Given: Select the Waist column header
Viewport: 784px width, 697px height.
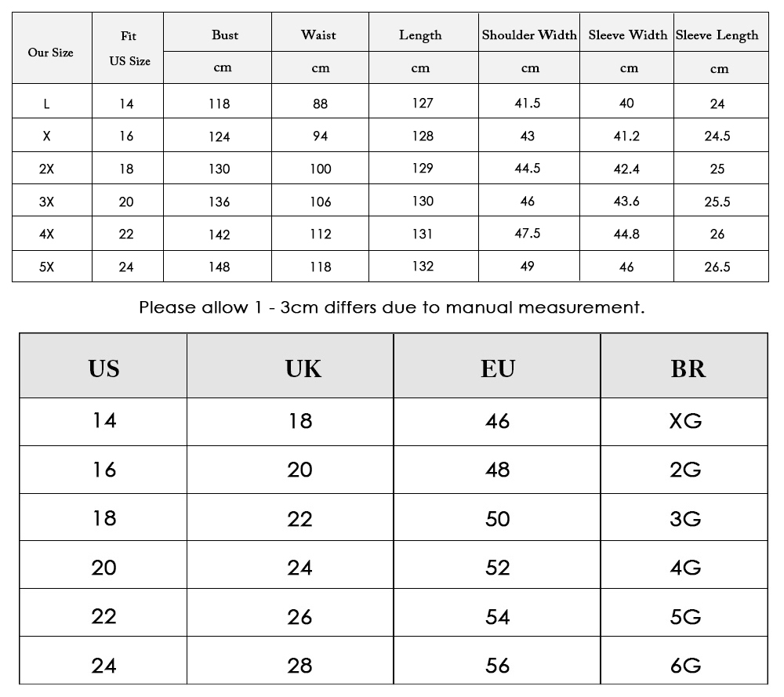Looking at the screenshot, I should 318,35.
